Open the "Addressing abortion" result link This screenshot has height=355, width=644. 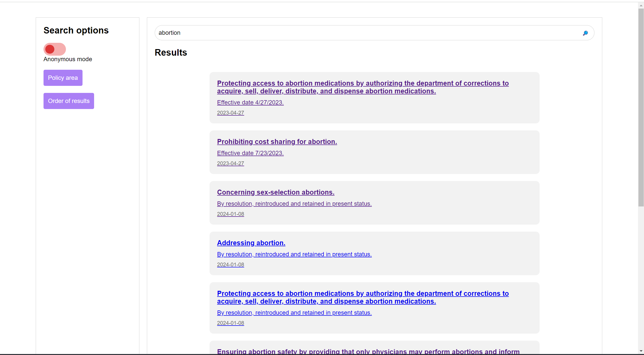251,243
